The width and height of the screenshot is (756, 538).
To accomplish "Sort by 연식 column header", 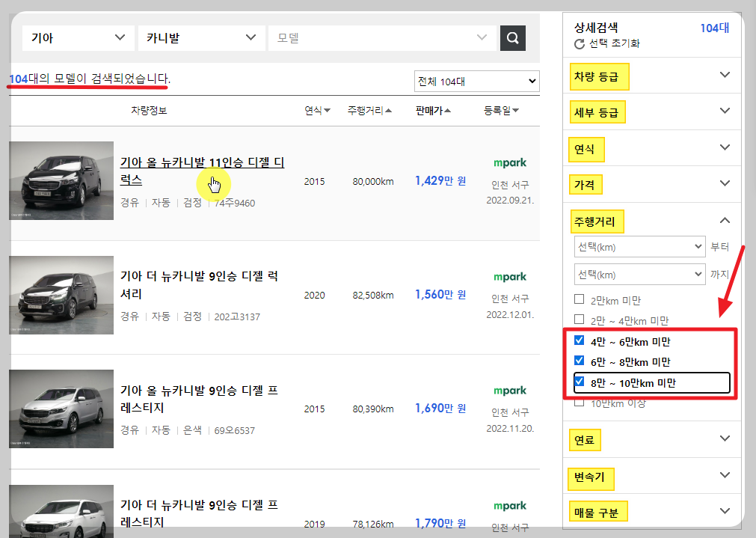I will point(317,111).
